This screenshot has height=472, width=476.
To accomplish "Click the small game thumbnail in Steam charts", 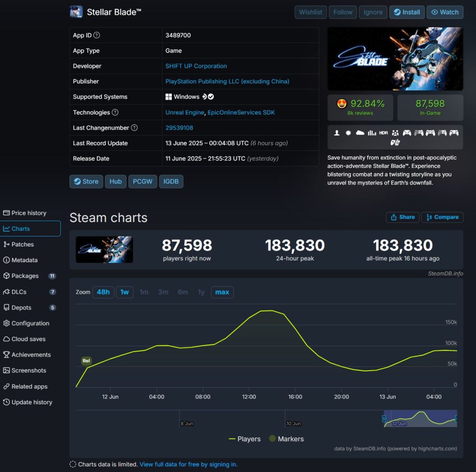I will [104, 250].
